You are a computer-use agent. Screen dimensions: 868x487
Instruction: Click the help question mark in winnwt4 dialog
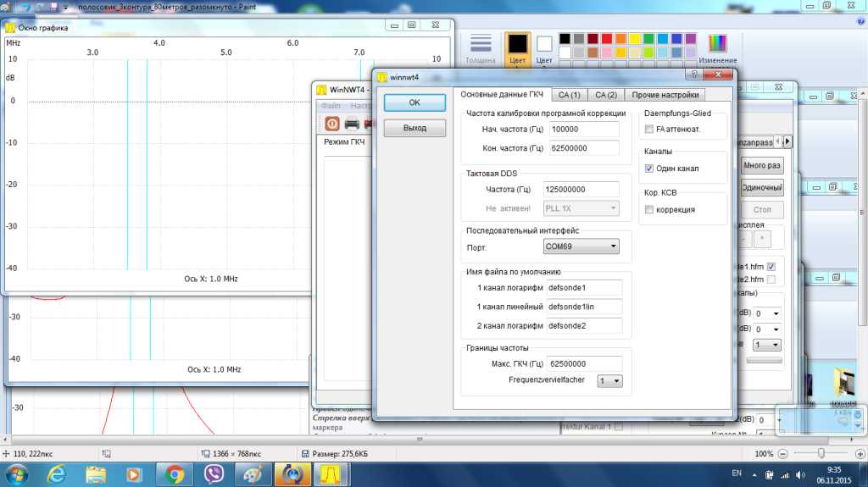click(695, 75)
